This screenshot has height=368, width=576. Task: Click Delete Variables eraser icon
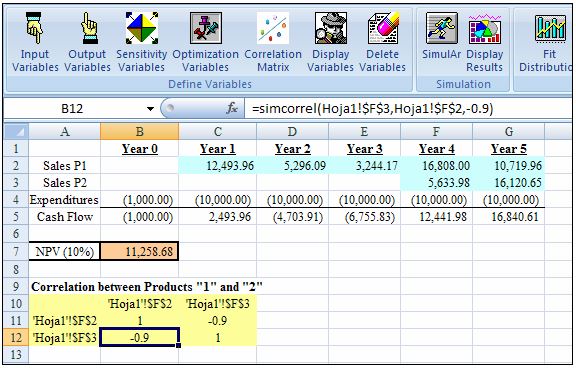click(x=383, y=28)
